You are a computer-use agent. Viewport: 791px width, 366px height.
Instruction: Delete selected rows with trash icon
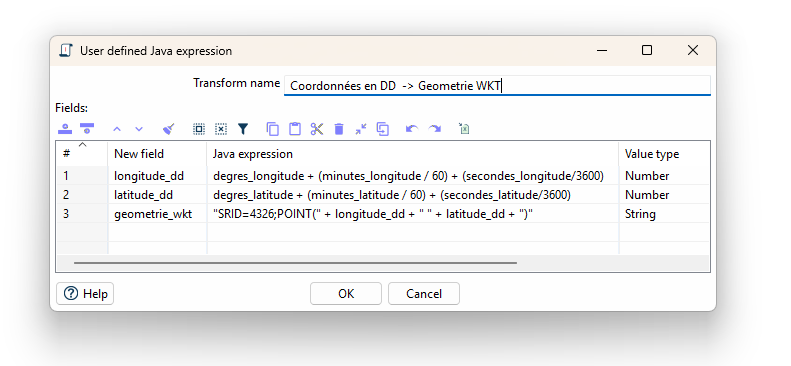[x=339, y=129]
